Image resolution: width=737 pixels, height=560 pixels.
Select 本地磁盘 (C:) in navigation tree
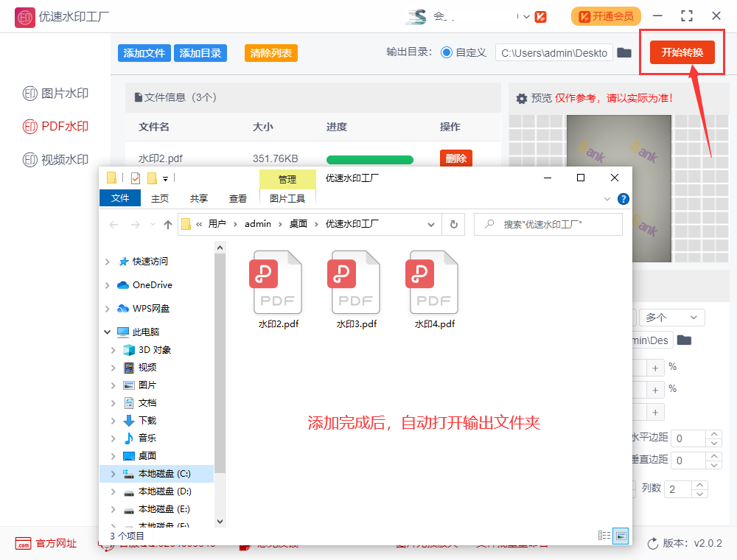click(156, 474)
